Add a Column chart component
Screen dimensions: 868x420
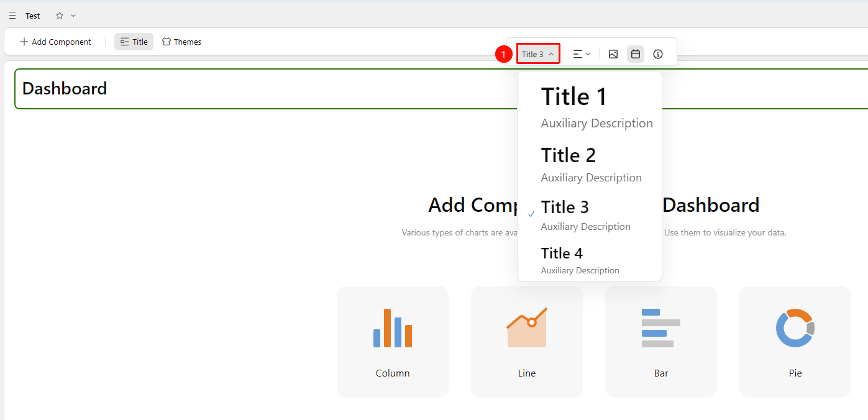pos(393,342)
